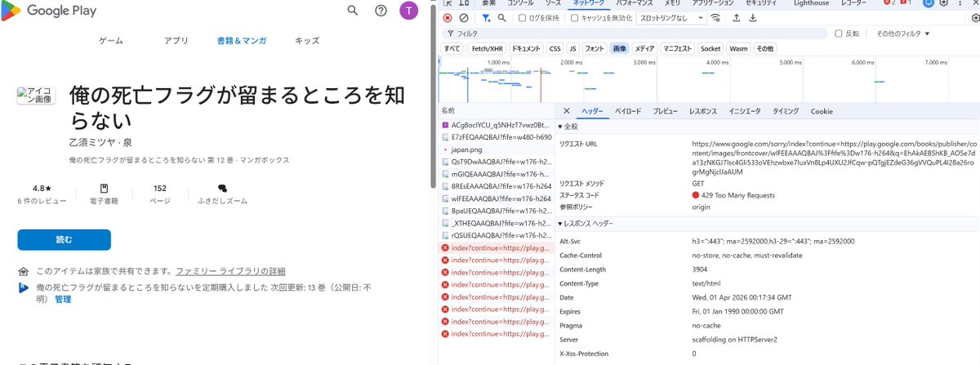Image resolution: width=980 pixels, height=365 pixels.
Task: Close the request details pane
Action: [x=567, y=111]
